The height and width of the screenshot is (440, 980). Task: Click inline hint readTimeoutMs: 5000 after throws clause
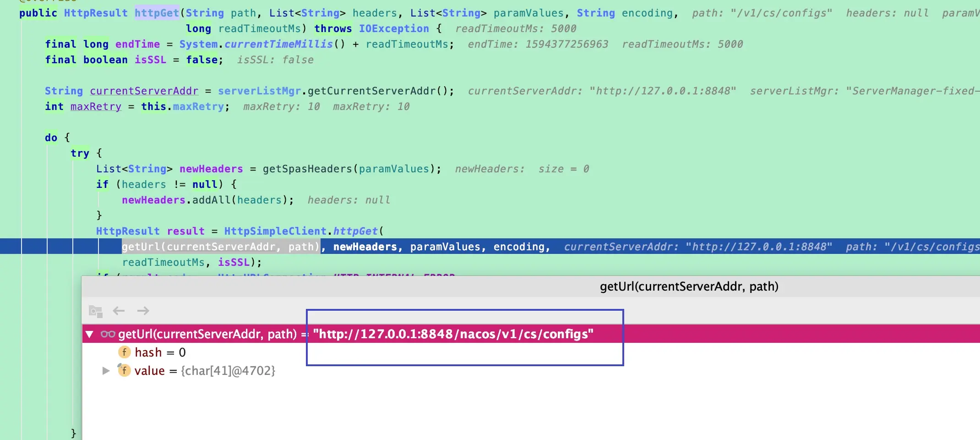(516, 28)
